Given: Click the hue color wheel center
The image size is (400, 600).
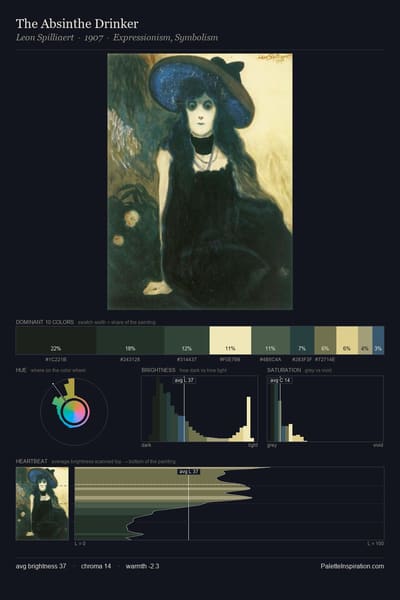Looking at the screenshot, I should [74, 412].
